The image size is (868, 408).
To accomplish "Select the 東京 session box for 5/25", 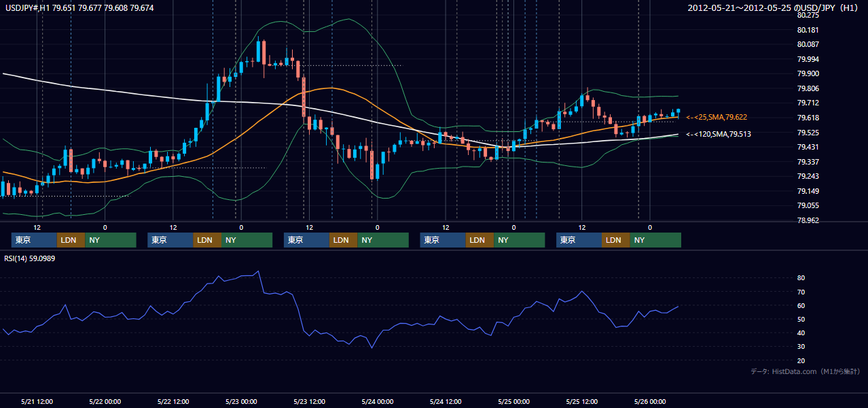I will pos(579,240).
